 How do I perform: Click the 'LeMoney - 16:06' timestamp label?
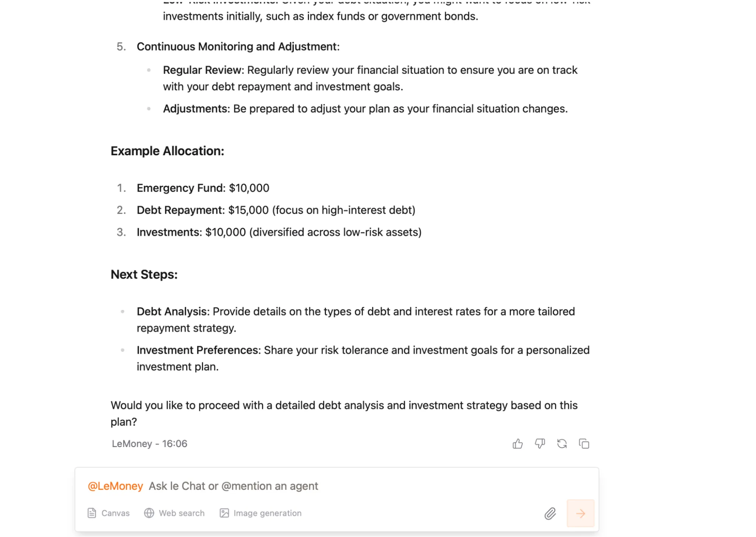coord(149,444)
